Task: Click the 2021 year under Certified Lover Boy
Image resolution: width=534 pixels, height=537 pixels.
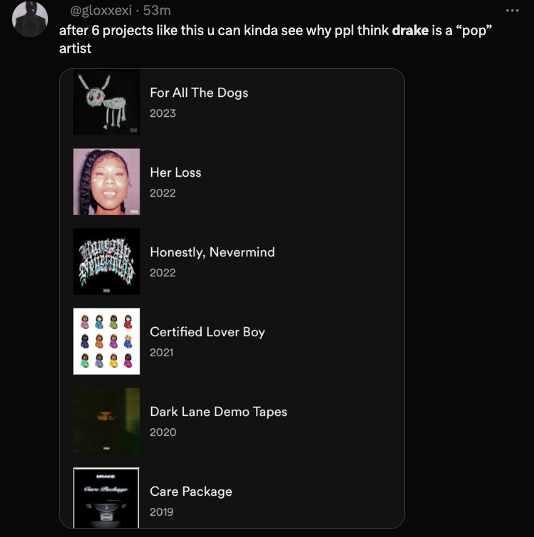Action: (x=162, y=353)
